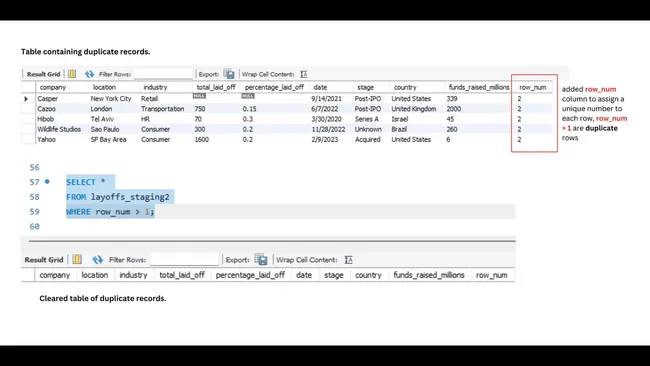Image resolution: width=650 pixels, height=366 pixels.
Task: Select the lower Result Grid label
Action: [44, 260]
